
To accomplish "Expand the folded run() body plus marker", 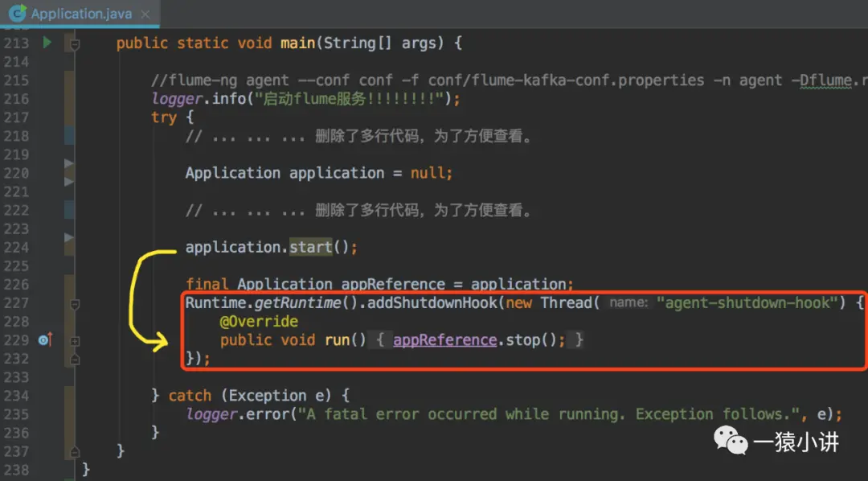I will coord(75,341).
